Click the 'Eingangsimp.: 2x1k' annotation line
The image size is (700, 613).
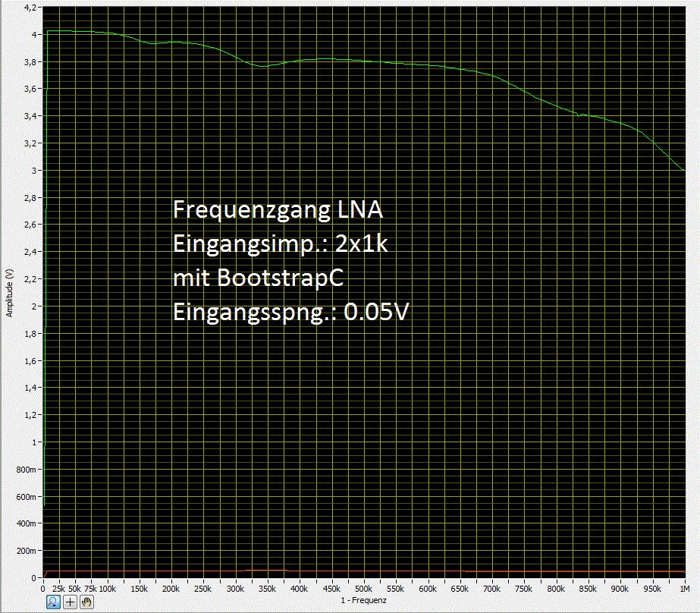pyautogui.click(x=280, y=244)
